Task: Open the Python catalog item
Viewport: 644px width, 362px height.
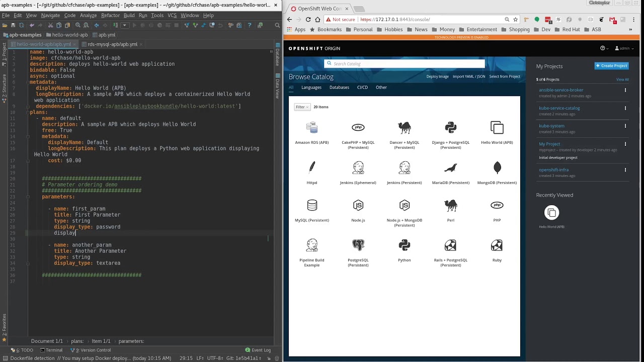Action: tap(405, 250)
